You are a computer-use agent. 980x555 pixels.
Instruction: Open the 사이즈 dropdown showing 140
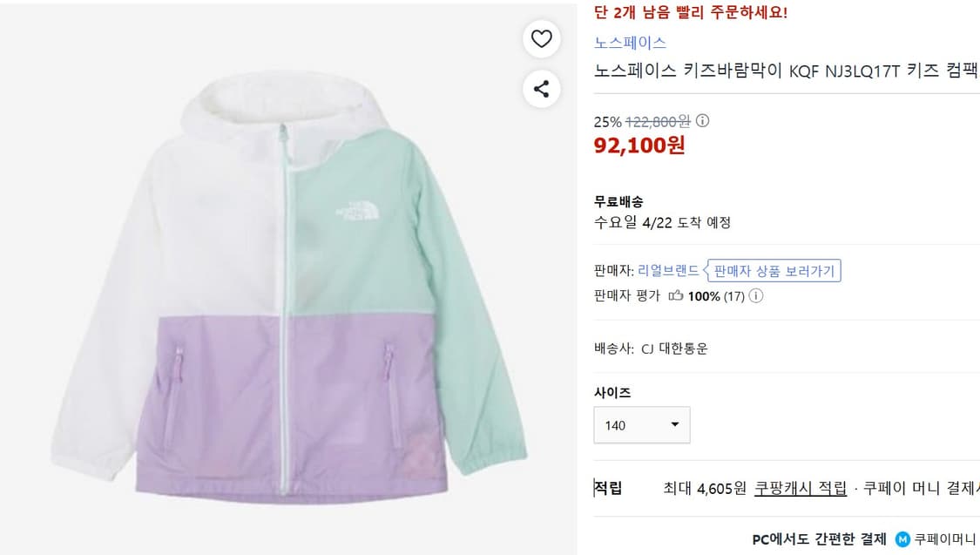tap(642, 424)
